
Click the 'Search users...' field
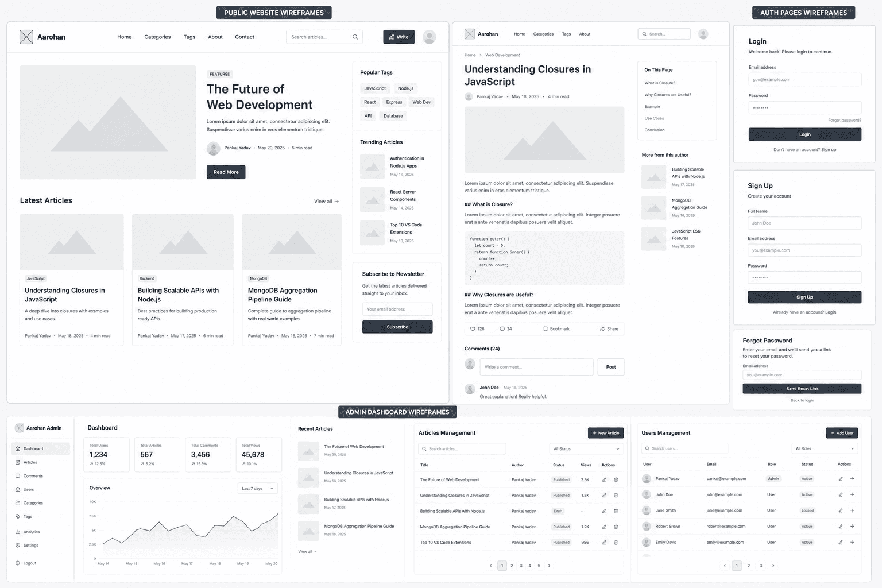pyautogui.click(x=685, y=449)
